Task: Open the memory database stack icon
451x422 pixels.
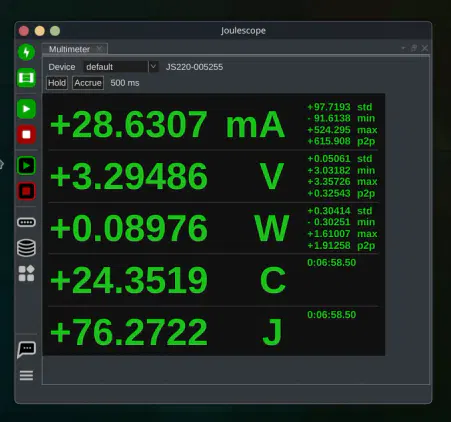Action: (x=26, y=248)
